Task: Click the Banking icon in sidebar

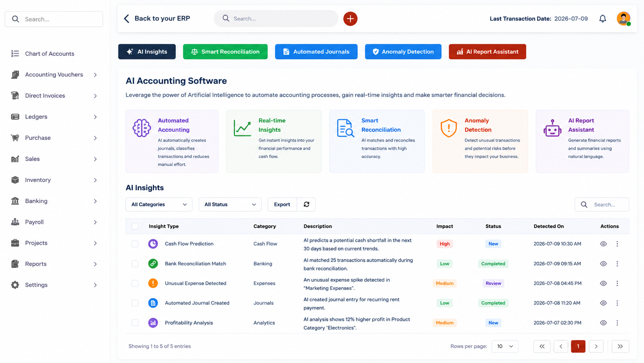Action: click(15, 201)
